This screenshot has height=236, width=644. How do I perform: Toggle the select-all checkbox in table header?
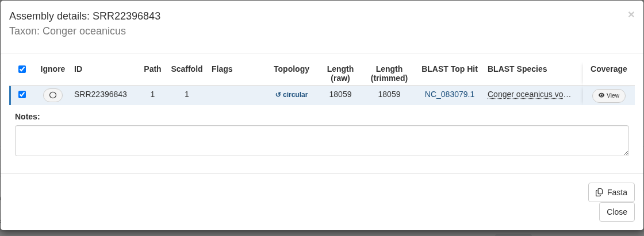point(22,69)
